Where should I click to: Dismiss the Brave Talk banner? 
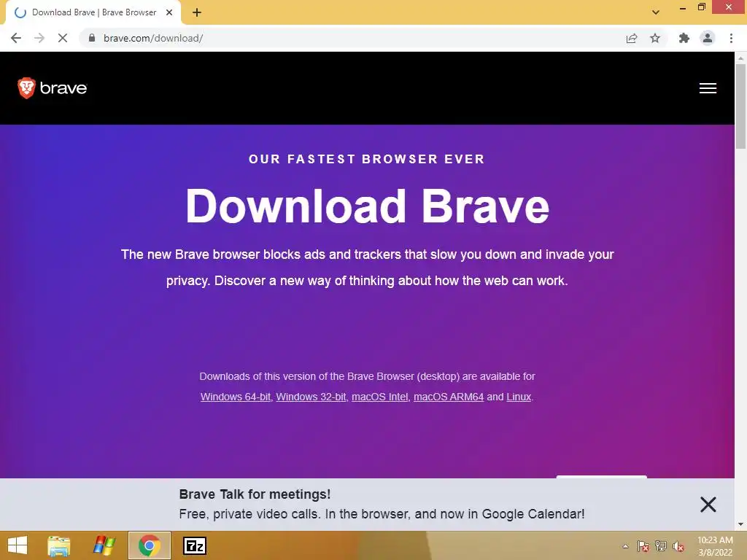click(708, 505)
